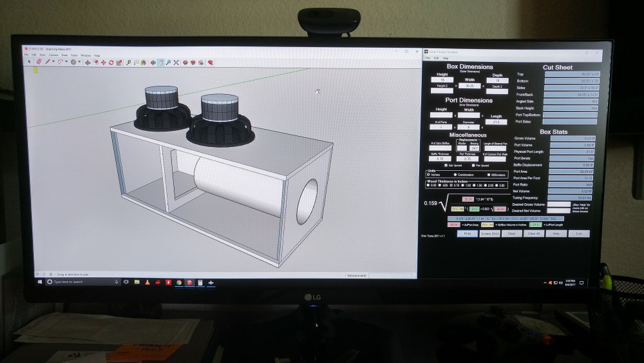
Task: Activate the Offset tool
Action: coord(96,63)
